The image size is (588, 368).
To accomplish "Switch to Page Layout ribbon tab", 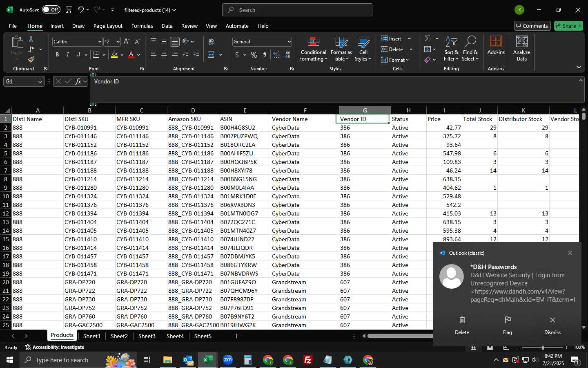I will coord(108,26).
